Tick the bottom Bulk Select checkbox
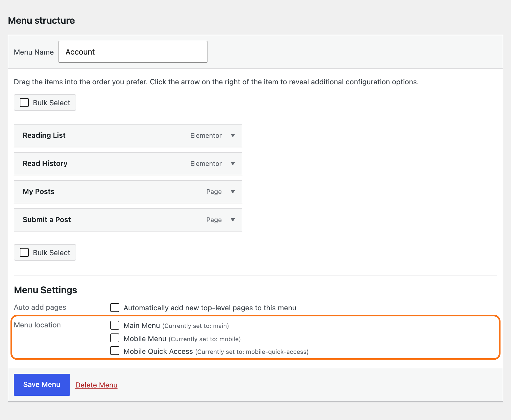The image size is (511, 420). point(24,252)
